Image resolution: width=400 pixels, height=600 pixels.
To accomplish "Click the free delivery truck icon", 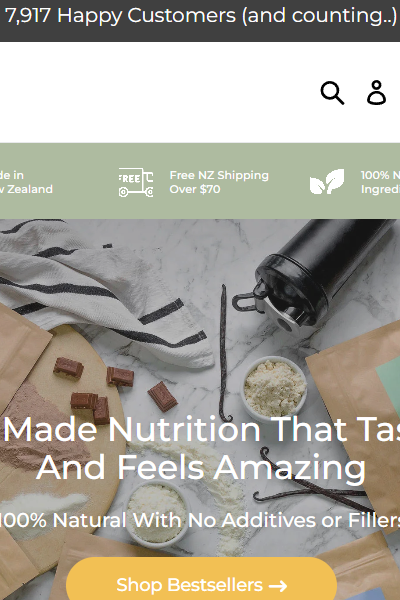I will (x=136, y=183).
